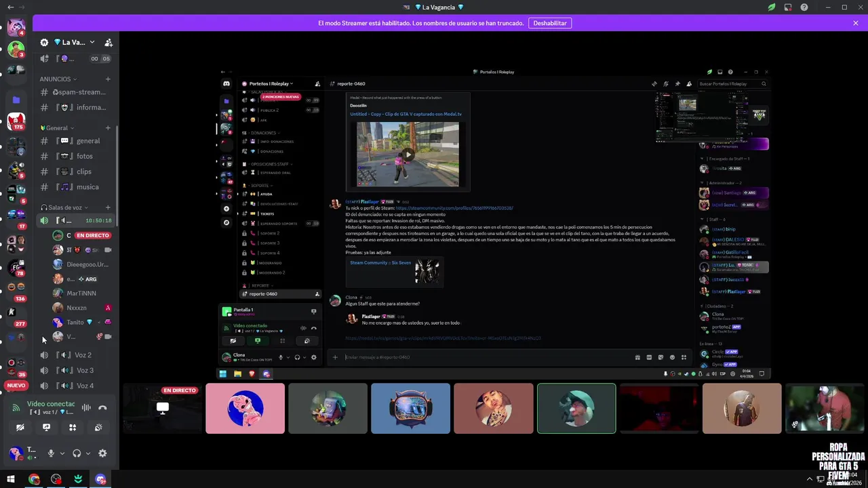Toggle microphone mute in user panel
868x488 pixels.
51,453
